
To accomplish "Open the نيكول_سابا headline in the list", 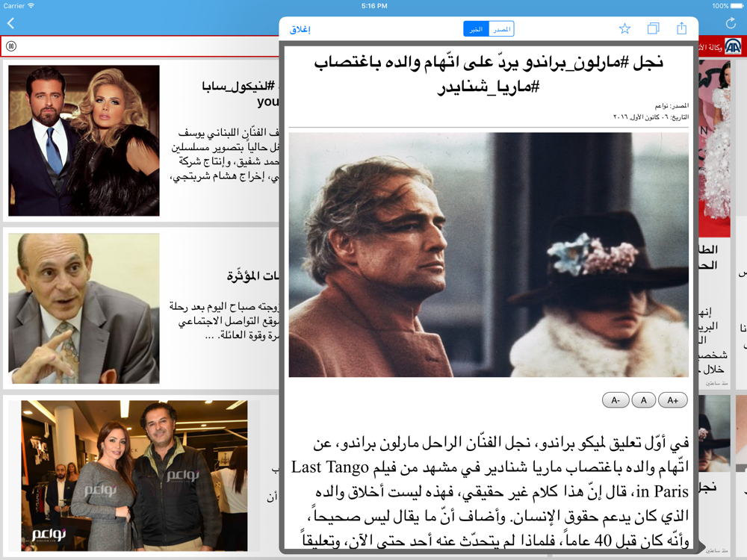I will click(x=241, y=93).
